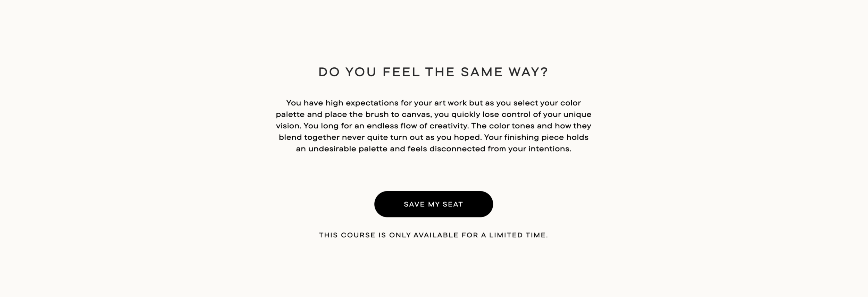Click the line beginning 'an undesirable palette'
The height and width of the screenshot is (297, 868).
(433, 149)
